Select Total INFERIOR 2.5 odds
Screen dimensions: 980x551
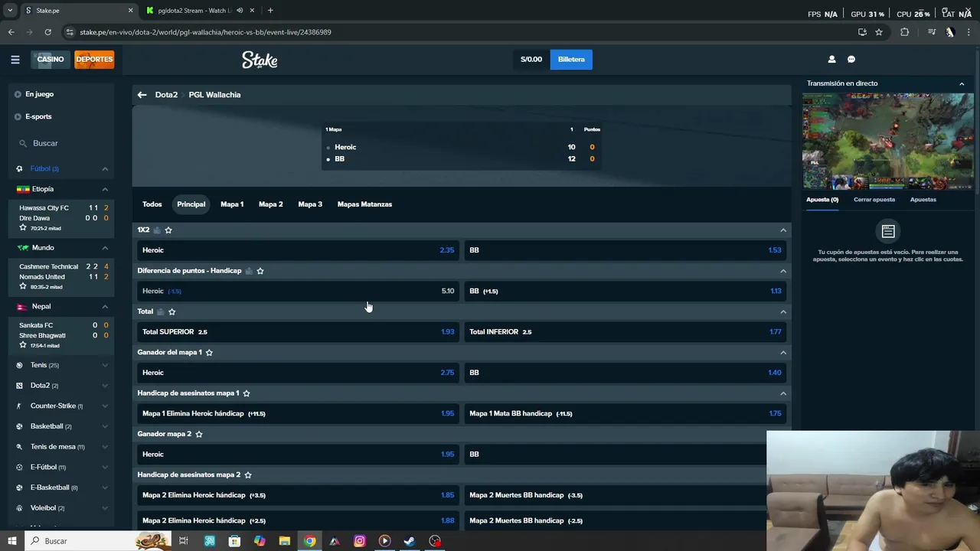(x=625, y=332)
